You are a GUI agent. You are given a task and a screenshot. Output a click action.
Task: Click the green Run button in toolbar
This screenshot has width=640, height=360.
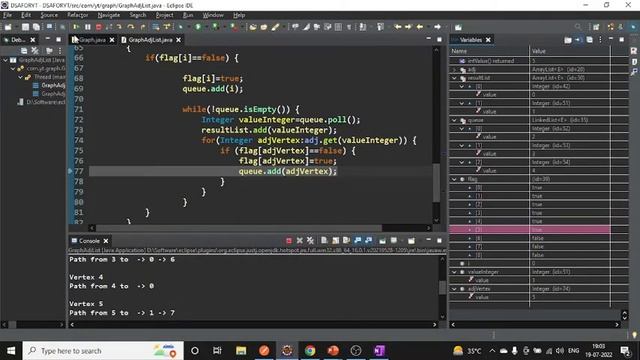pos(198,27)
